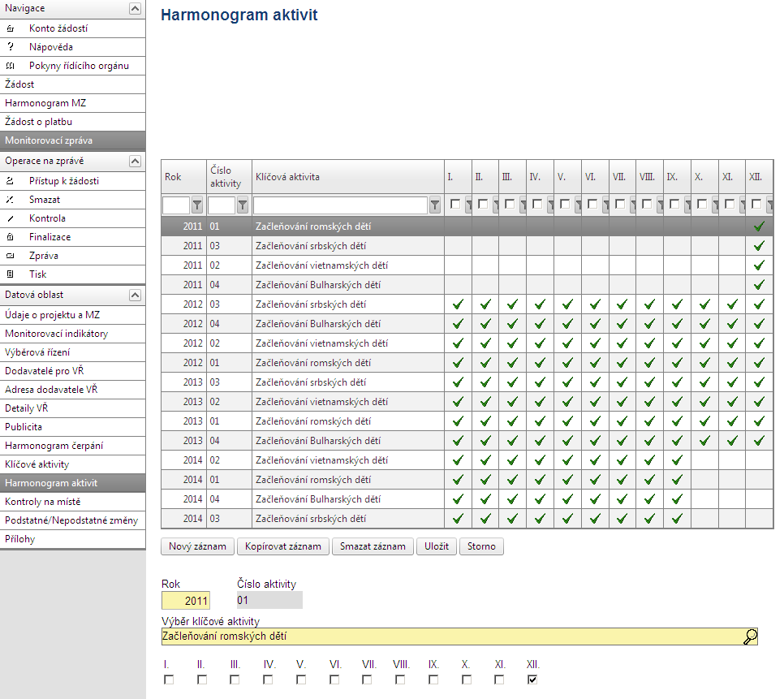Click the magnifier icon in Výběr klíčové aktivity

750,636
